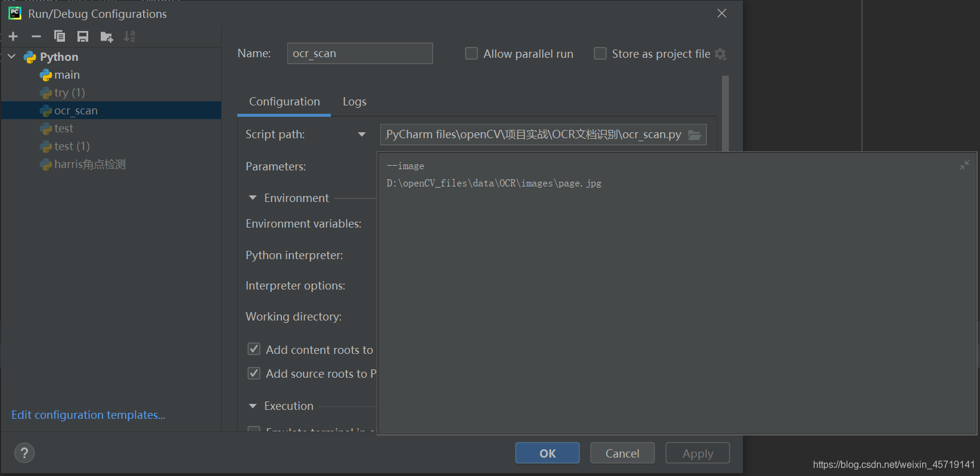Image resolution: width=980 pixels, height=476 pixels.
Task: Click the Environment variables label
Action: point(303,224)
